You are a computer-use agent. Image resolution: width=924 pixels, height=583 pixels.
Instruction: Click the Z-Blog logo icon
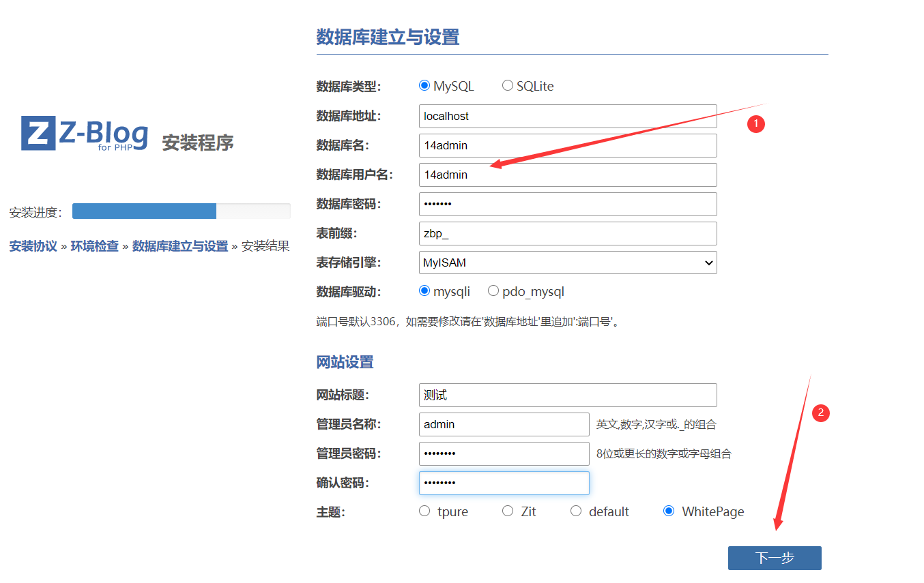(x=38, y=133)
